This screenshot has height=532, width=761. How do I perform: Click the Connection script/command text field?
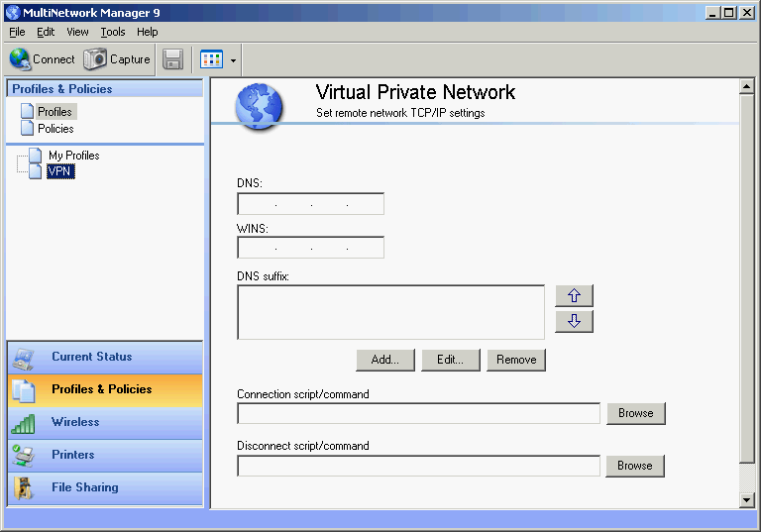click(x=418, y=413)
